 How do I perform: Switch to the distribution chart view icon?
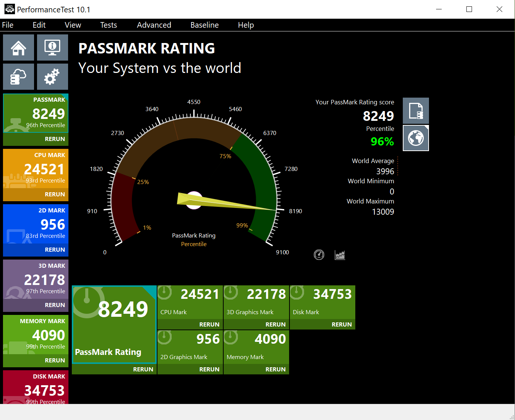click(x=340, y=255)
